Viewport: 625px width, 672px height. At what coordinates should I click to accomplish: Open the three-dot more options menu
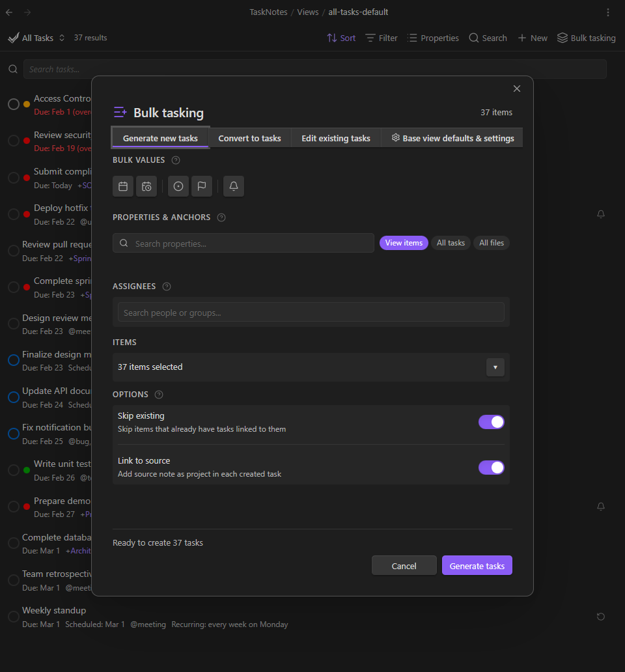608,12
